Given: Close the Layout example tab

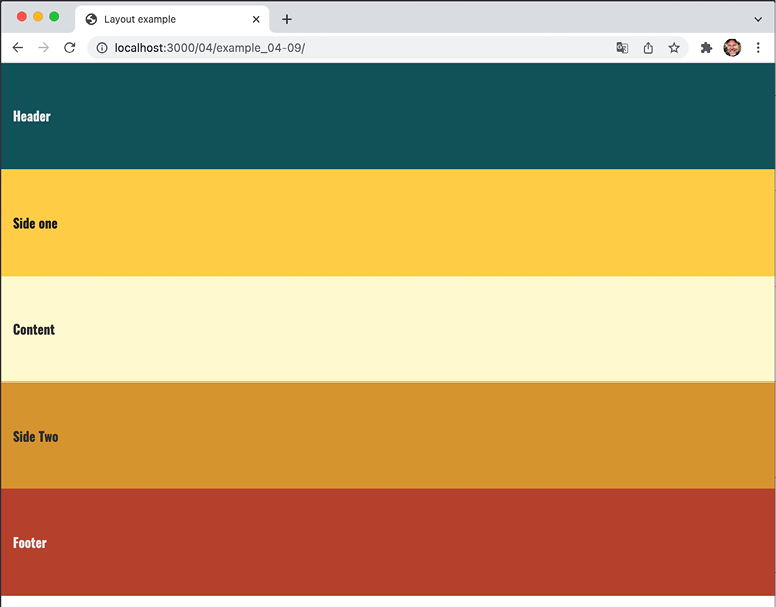Looking at the screenshot, I should 256,19.
